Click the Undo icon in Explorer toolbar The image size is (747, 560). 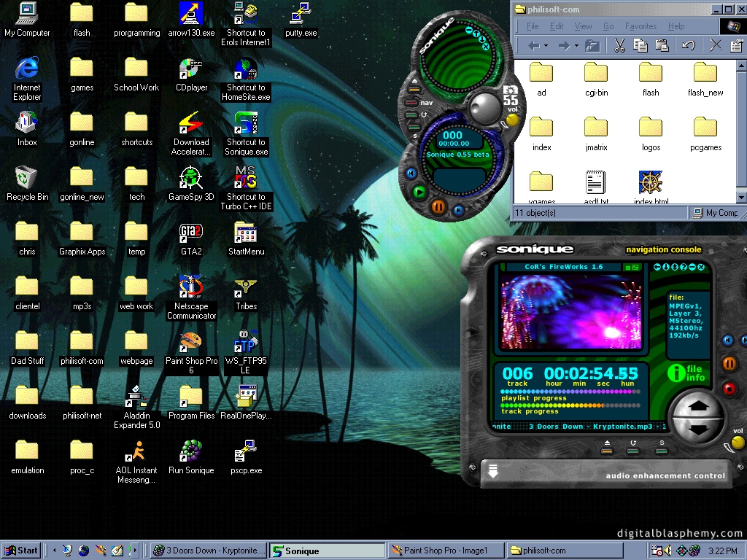pos(688,46)
